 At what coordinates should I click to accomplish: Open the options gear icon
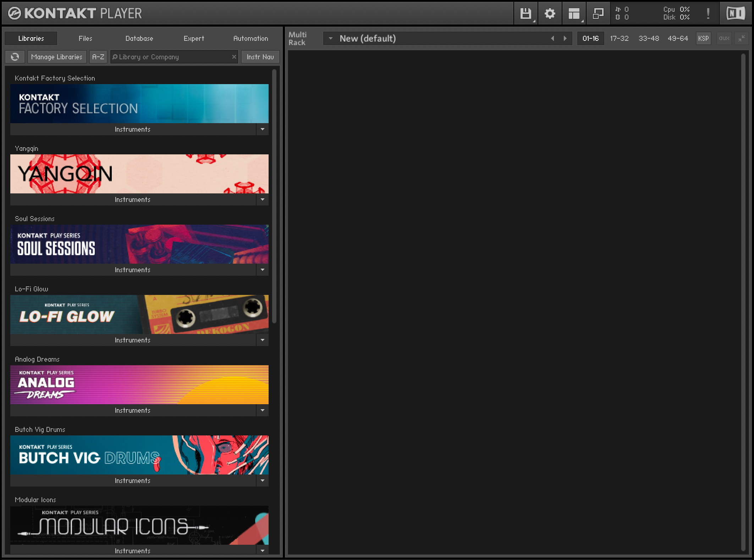[550, 13]
